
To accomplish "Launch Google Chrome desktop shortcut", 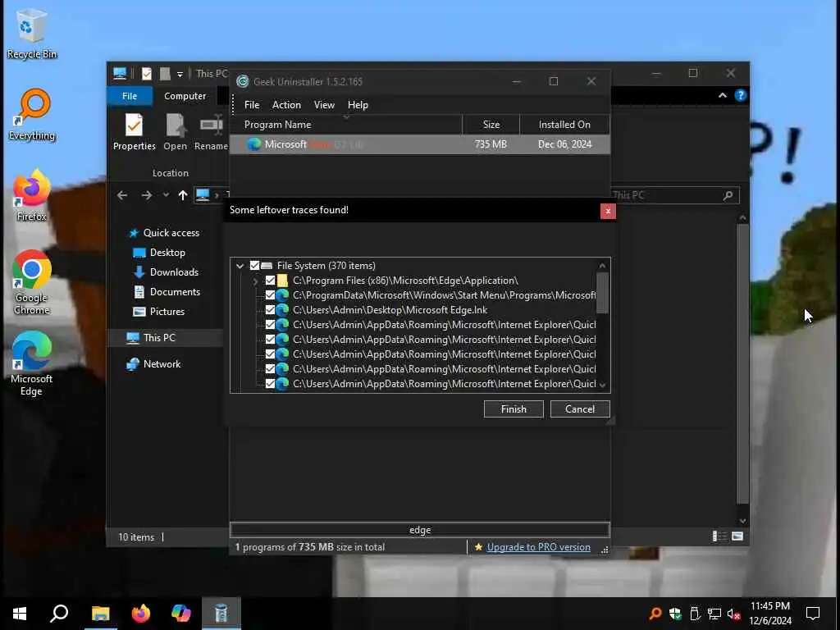I will tap(32, 283).
